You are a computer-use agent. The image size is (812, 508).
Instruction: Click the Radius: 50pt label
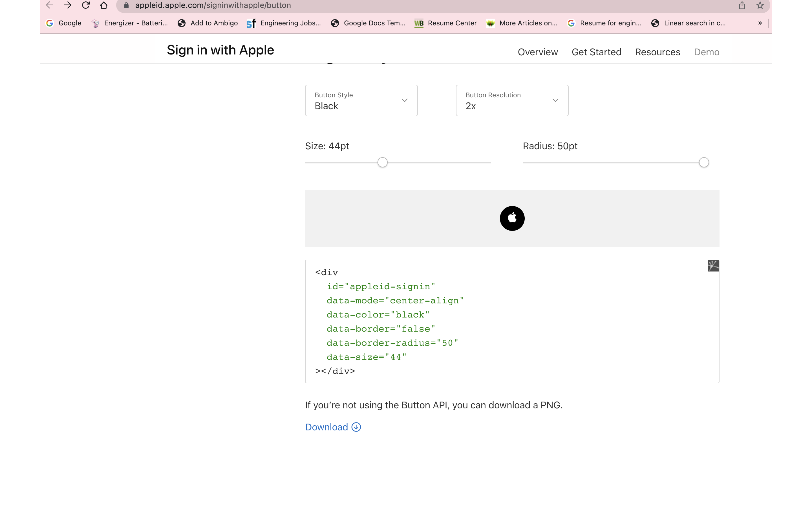pyautogui.click(x=550, y=146)
